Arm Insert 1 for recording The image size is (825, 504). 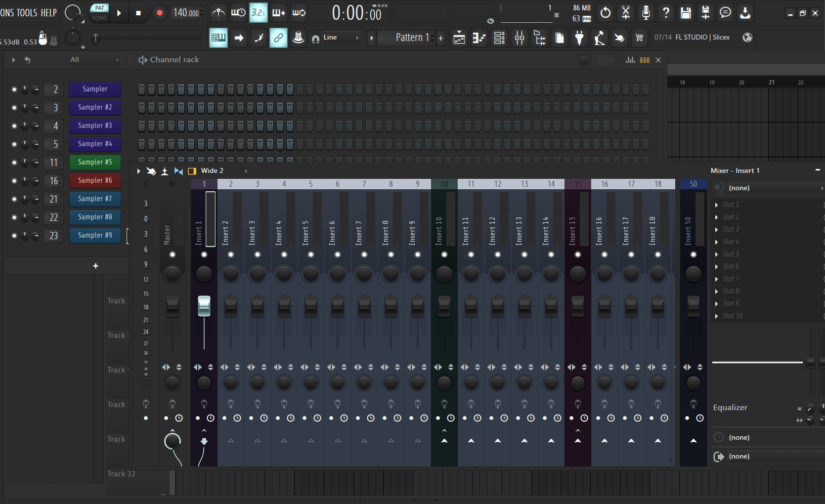pos(197,418)
